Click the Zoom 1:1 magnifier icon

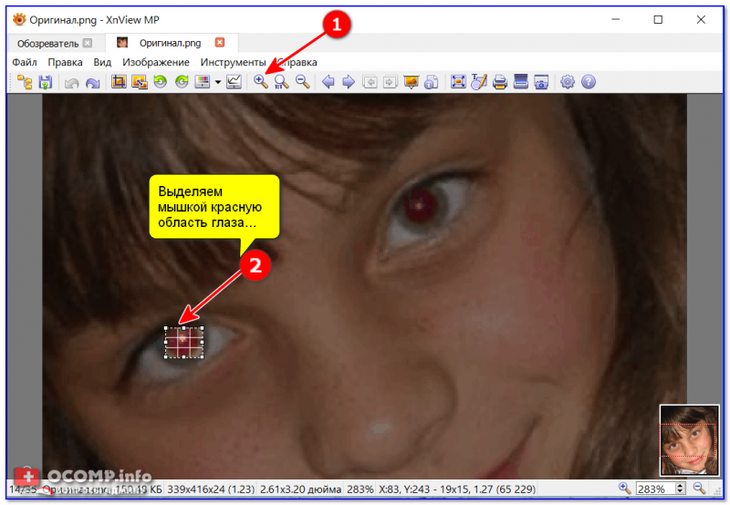tap(281, 82)
